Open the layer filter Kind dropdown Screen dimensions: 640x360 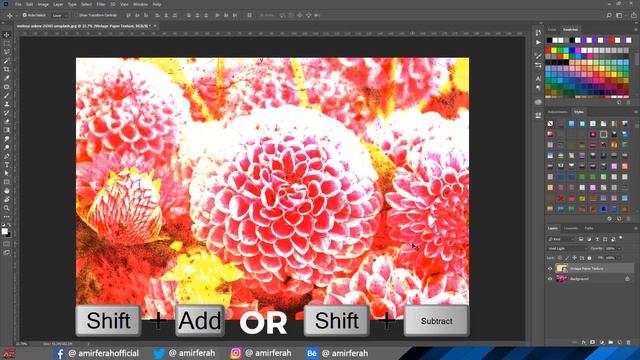coord(561,239)
